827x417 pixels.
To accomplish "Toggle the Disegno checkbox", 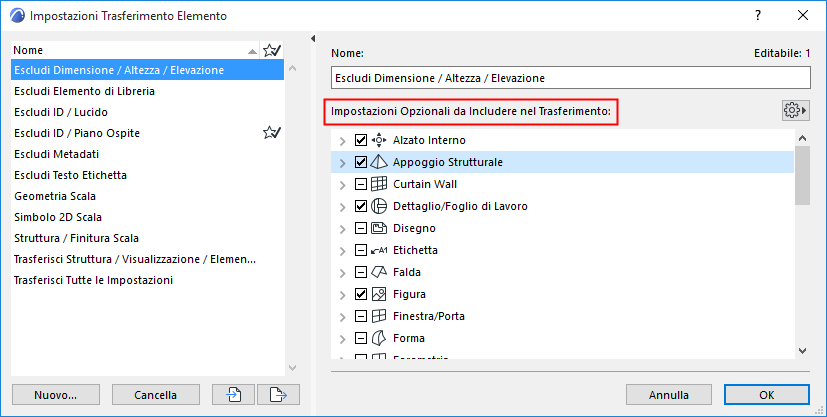I will [361, 228].
